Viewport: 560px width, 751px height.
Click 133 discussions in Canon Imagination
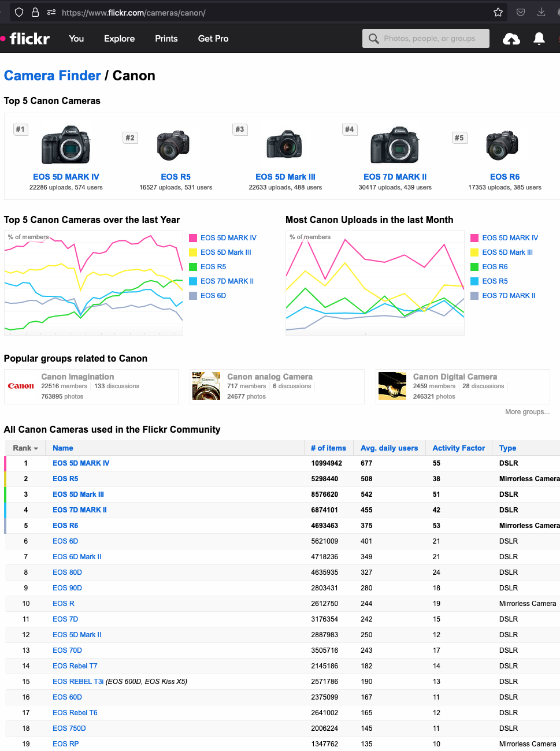(117, 386)
